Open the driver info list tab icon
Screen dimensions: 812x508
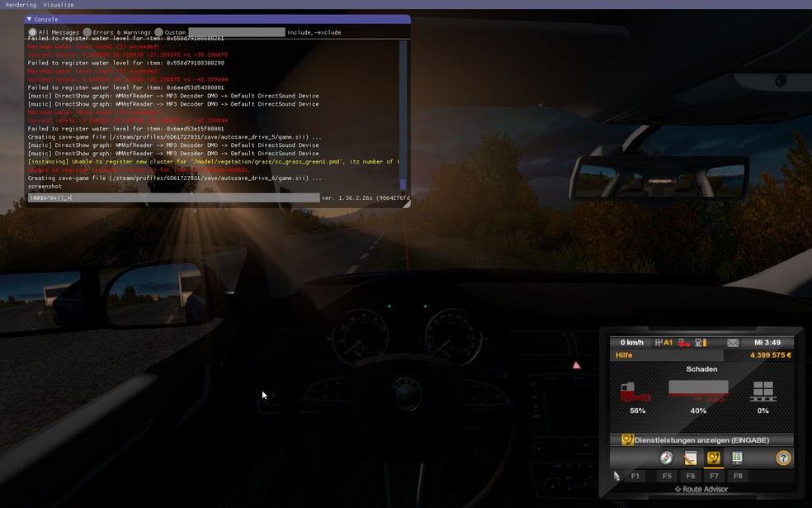pyautogui.click(x=737, y=458)
